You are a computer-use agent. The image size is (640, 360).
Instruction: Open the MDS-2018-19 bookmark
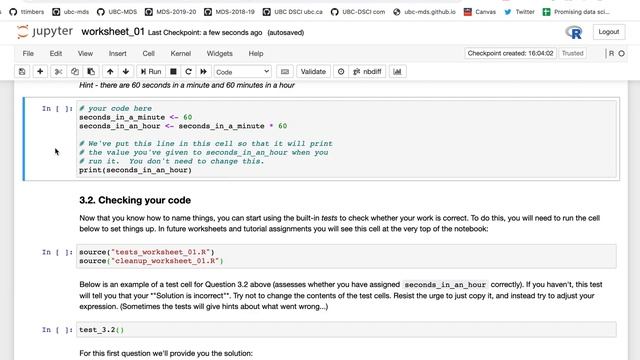point(229,12)
